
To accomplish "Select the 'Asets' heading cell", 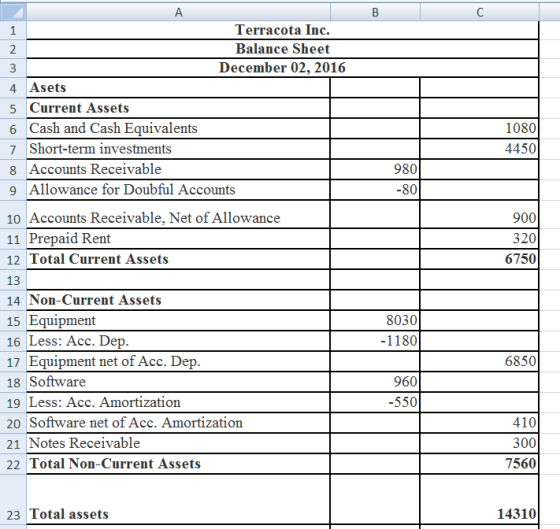I will tap(179, 88).
